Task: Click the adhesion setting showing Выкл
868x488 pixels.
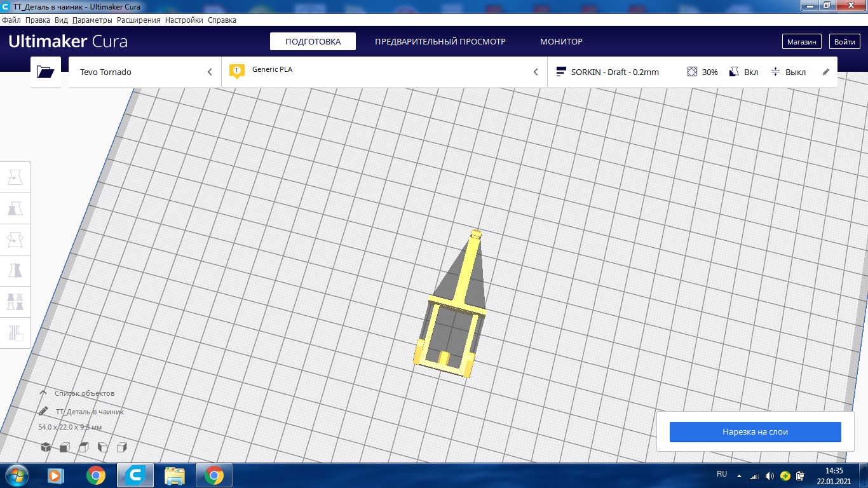Action: coord(788,72)
